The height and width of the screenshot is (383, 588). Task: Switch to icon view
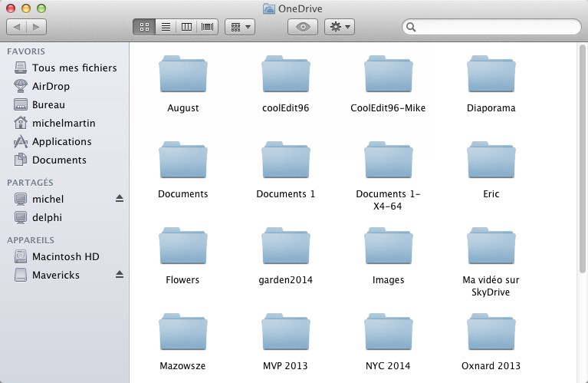143,27
